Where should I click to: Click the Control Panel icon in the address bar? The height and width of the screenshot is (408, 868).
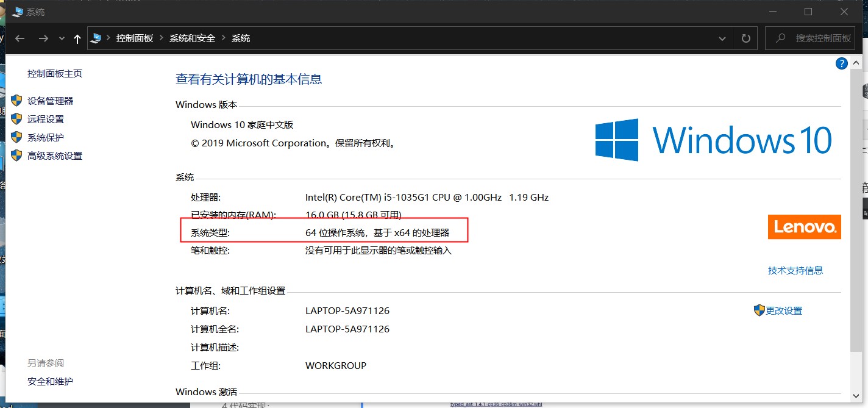click(x=96, y=38)
